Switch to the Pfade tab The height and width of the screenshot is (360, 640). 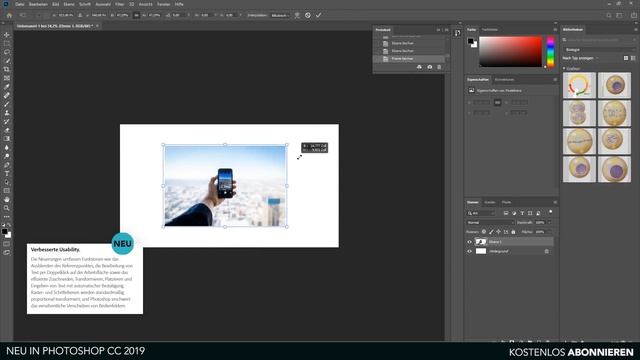pyautogui.click(x=507, y=202)
